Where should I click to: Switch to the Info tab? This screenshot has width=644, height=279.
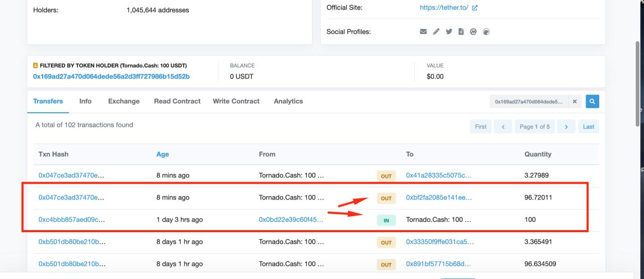point(86,101)
